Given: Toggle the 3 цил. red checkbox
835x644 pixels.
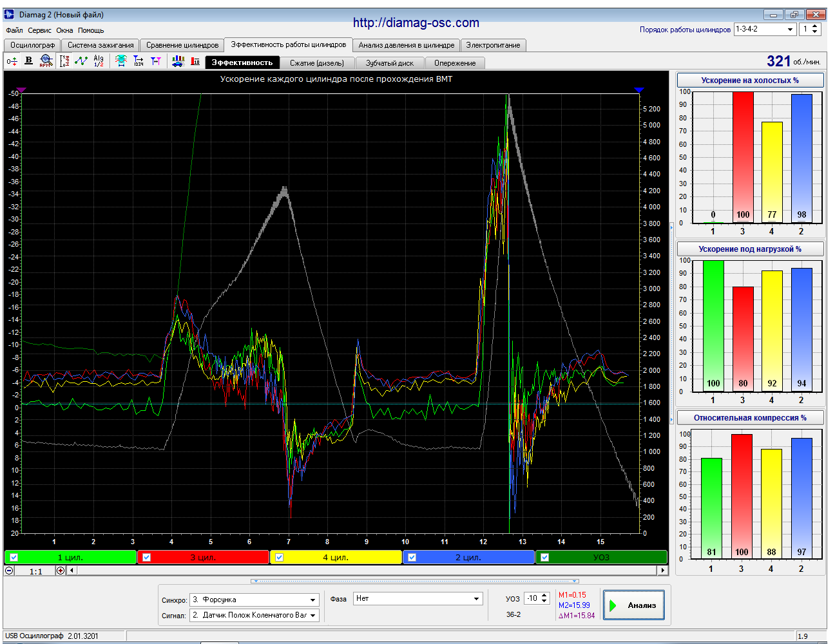Looking at the screenshot, I should (x=147, y=558).
